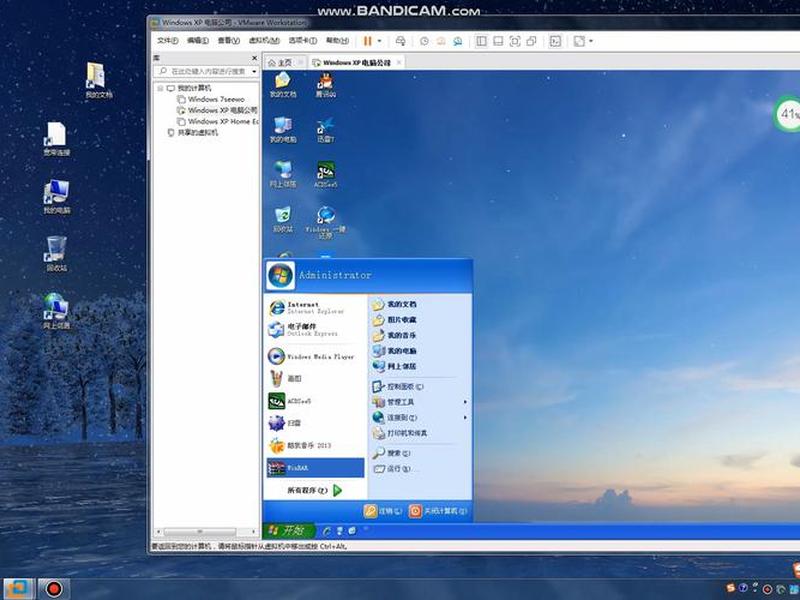This screenshot has width=800, height=600.
Task: Click the stretch guest display icon
Action: click(579, 41)
